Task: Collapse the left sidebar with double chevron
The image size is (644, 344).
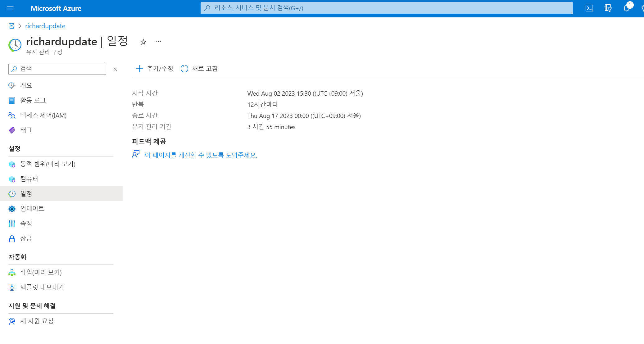Action: [115, 69]
